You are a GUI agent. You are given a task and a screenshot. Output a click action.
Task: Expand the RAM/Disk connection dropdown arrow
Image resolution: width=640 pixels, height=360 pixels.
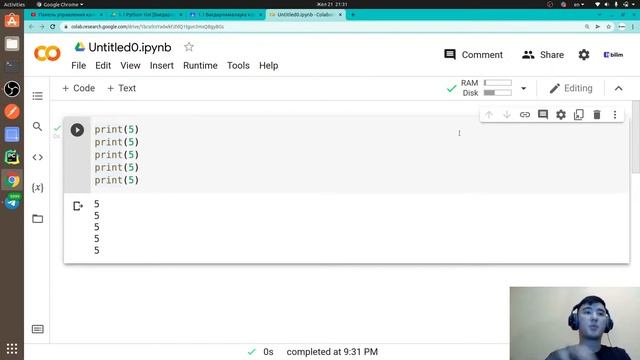coord(523,88)
